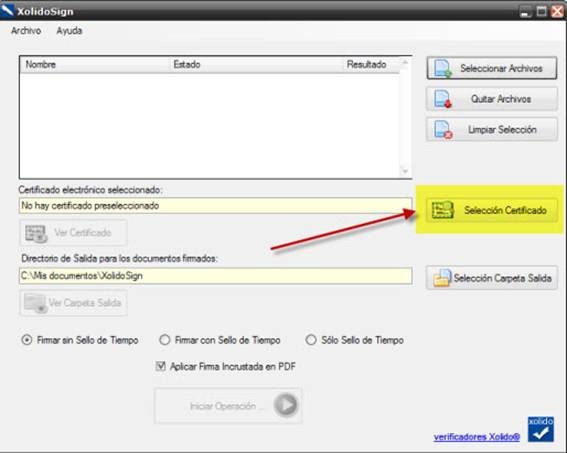Select Firmar sin Sello de Tiempo
The height and width of the screenshot is (453, 567).
point(27,340)
